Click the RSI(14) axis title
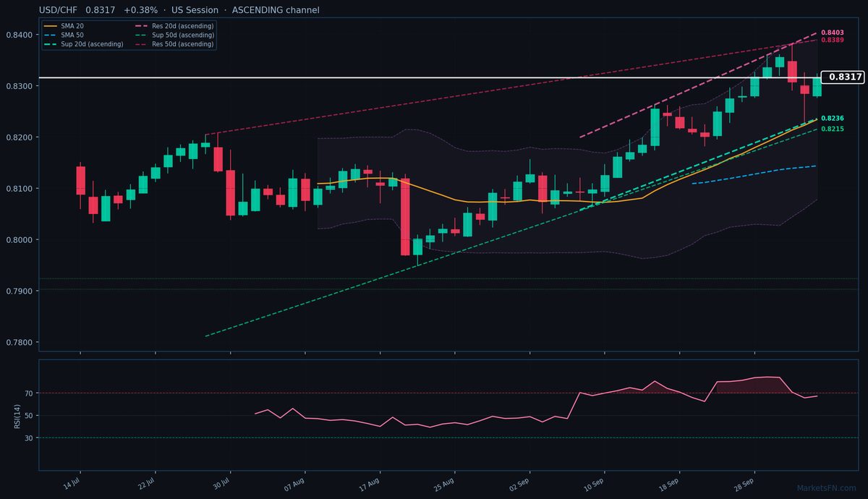 (x=17, y=415)
